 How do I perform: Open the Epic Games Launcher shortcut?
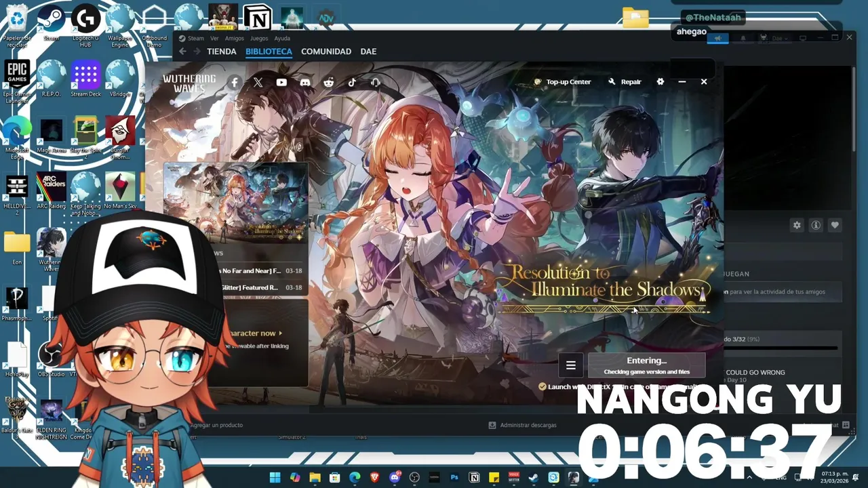[17, 81]
